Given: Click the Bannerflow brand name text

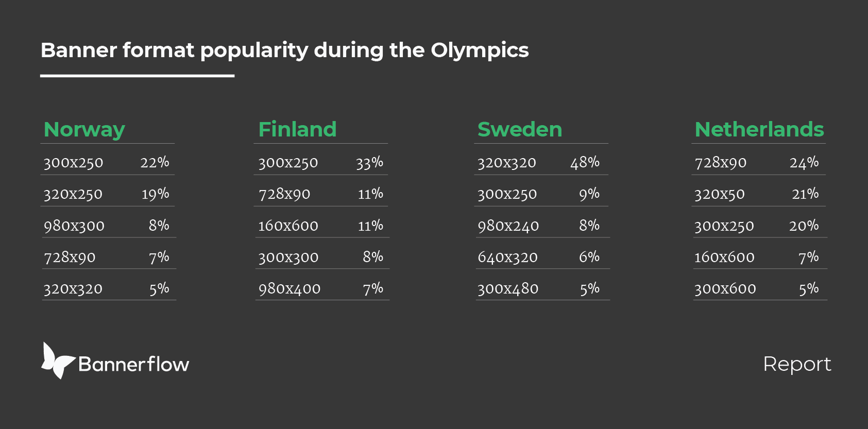Looking at the screenshot, I should coord(134,364).
